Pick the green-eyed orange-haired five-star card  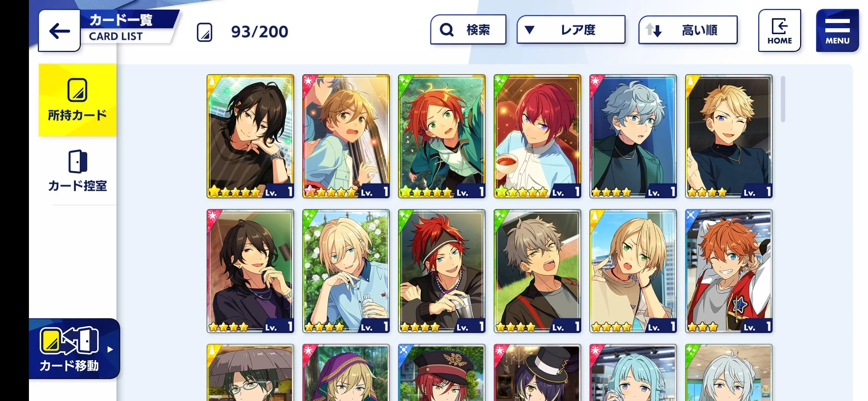(x=442, y=136)
